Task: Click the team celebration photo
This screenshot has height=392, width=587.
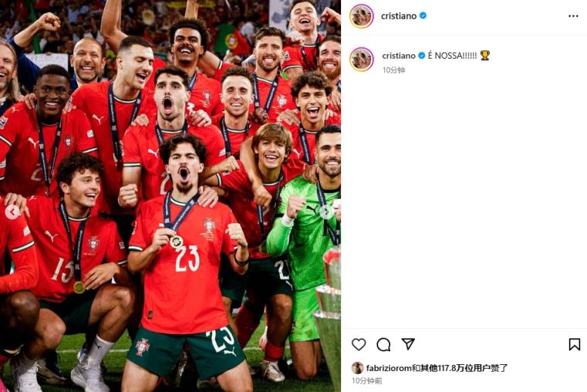Action: [170, 196]
